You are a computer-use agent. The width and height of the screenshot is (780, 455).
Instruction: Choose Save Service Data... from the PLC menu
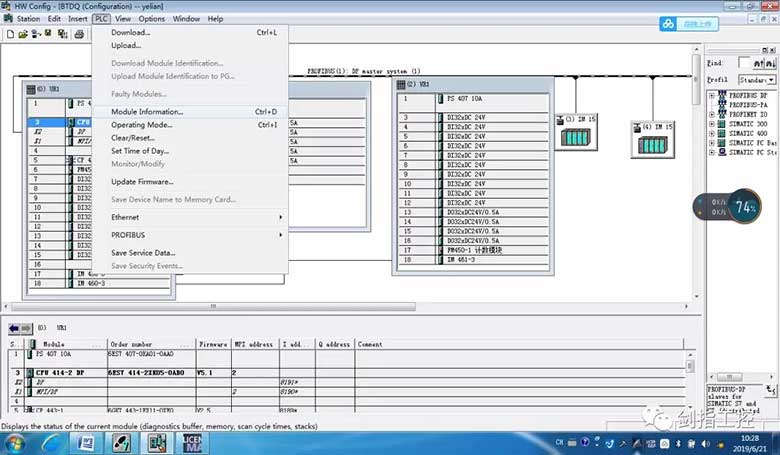[190, 253]
